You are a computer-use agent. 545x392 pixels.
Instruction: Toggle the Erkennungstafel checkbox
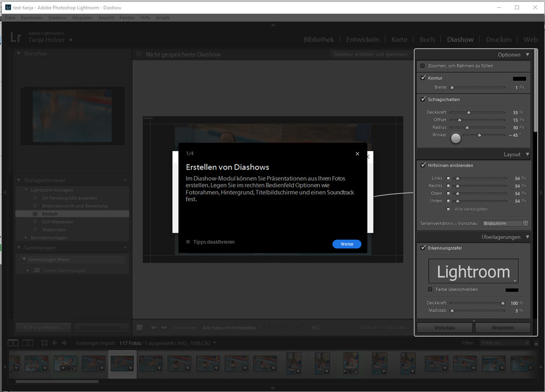coord(423,248)
